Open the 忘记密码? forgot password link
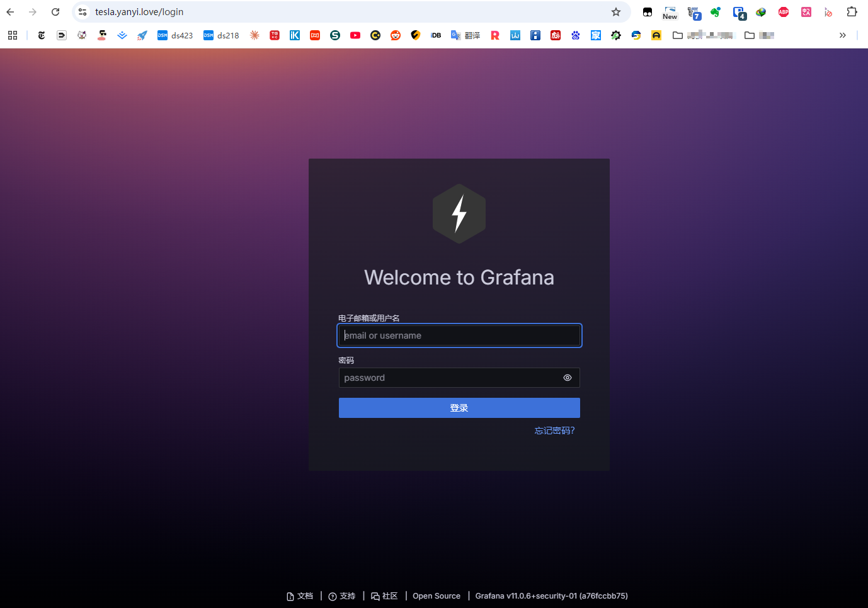 [554, 431]
